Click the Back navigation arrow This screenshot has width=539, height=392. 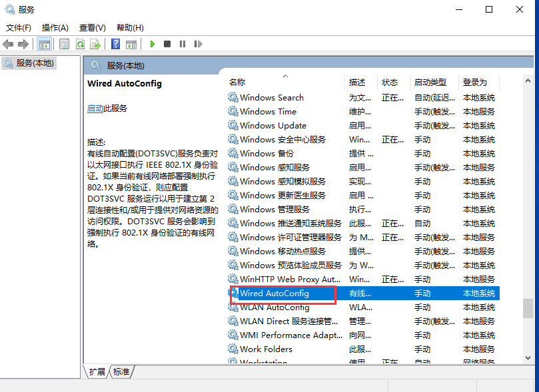(x=8, y=44)
